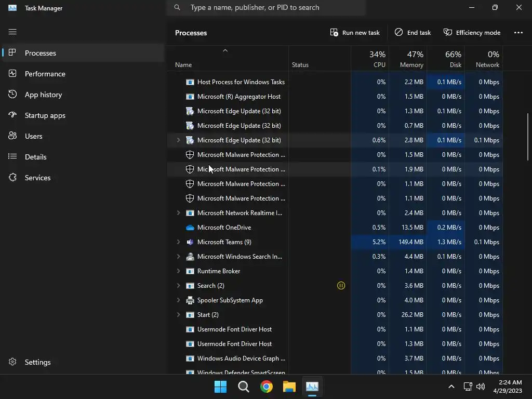Expand the Microsoft Teams (9) group
Viewport: 532px width, 399px height.
[179, 242]
